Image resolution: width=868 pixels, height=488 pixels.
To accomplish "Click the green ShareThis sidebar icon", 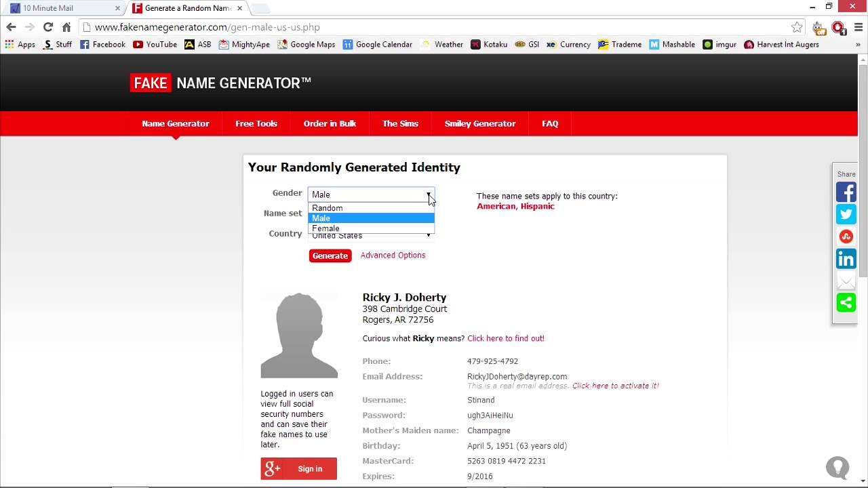I will [846, 302].
